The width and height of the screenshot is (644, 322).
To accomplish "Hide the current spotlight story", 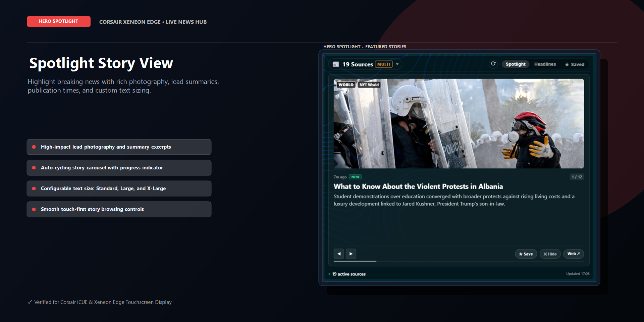I will coord(550,254).
